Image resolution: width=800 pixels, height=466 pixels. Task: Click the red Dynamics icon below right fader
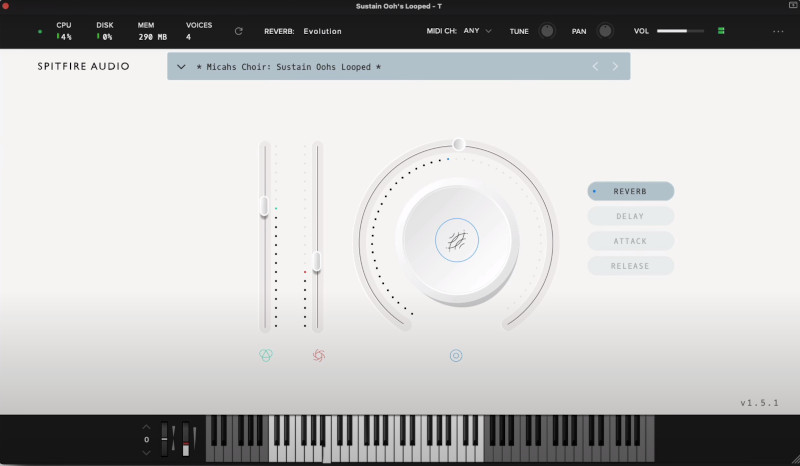319,355
